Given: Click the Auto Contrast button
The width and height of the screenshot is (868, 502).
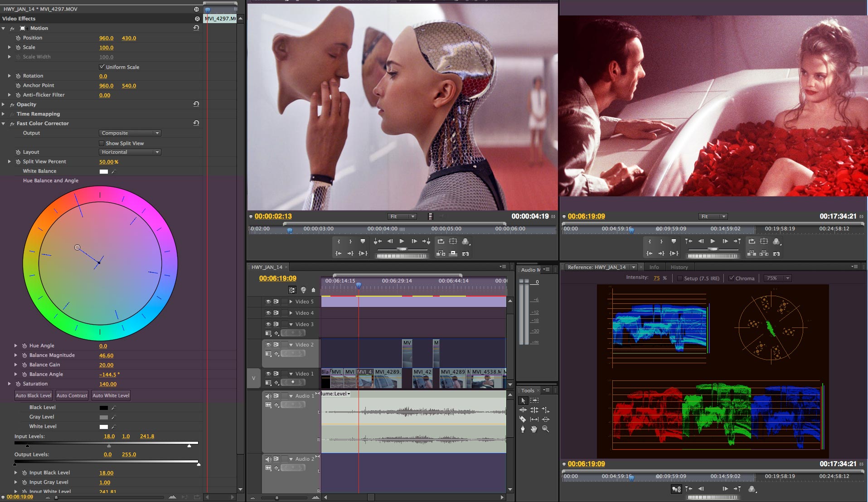Looking at the screenshot, I should (x=72, y=396).
